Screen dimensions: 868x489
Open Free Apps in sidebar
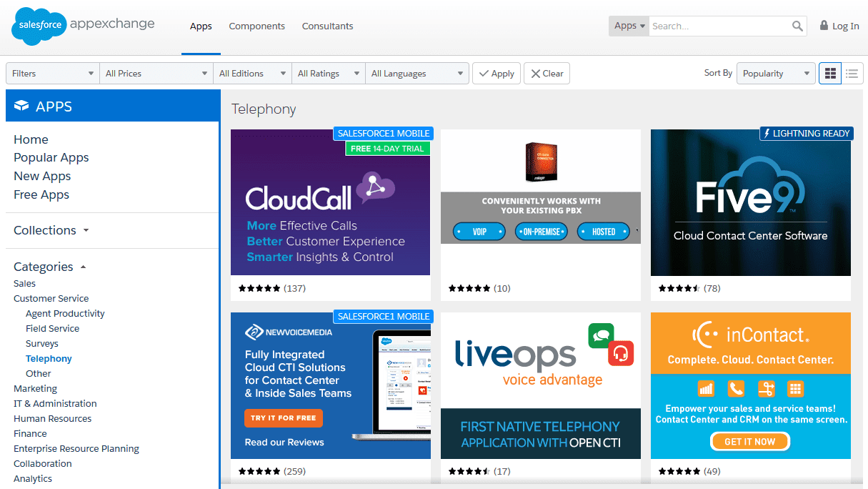41,194
